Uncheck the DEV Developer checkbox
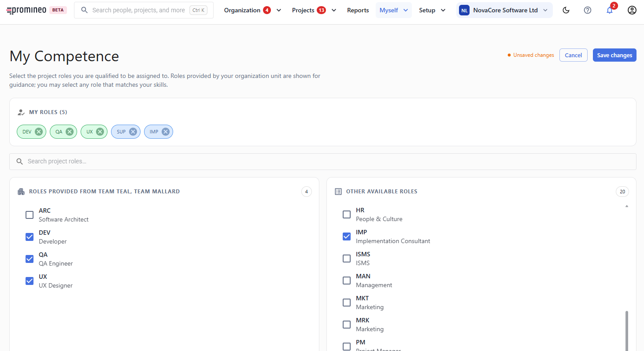 pos(30,237)
